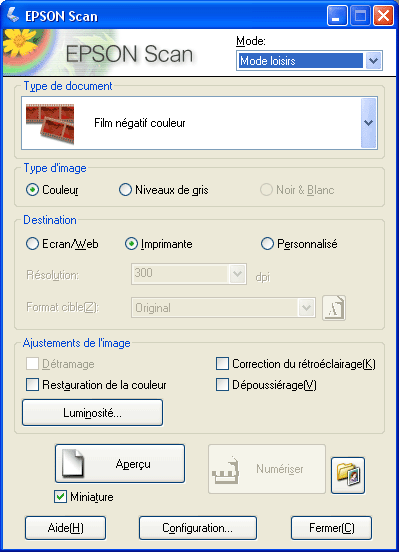Enable the Dépoussiérage option
The image size is (399, 552).
point(222,384)
